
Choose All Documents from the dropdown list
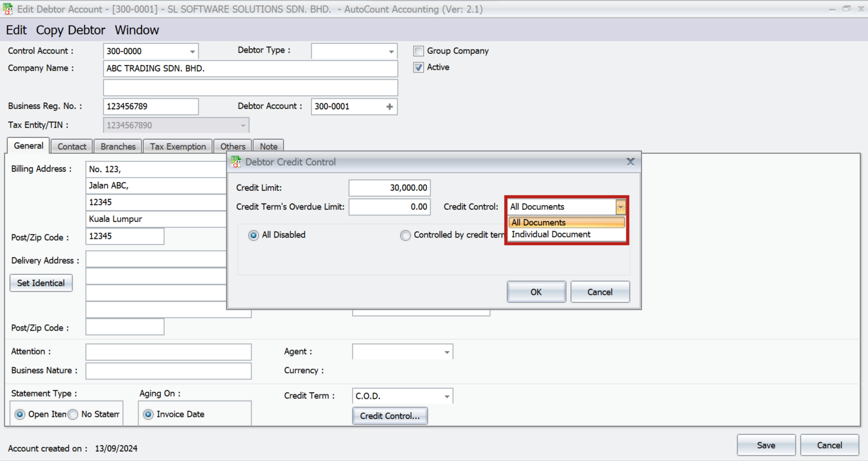click(567, 222)
